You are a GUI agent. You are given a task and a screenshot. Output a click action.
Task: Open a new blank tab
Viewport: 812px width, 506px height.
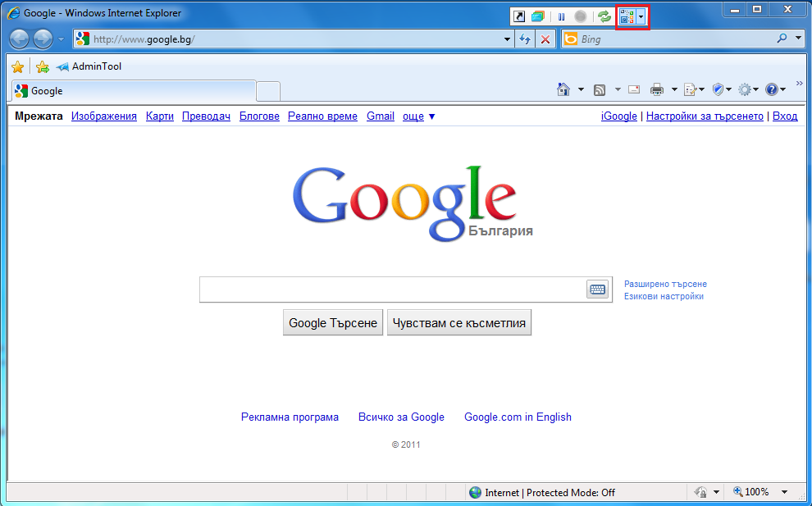pos(268,92)
